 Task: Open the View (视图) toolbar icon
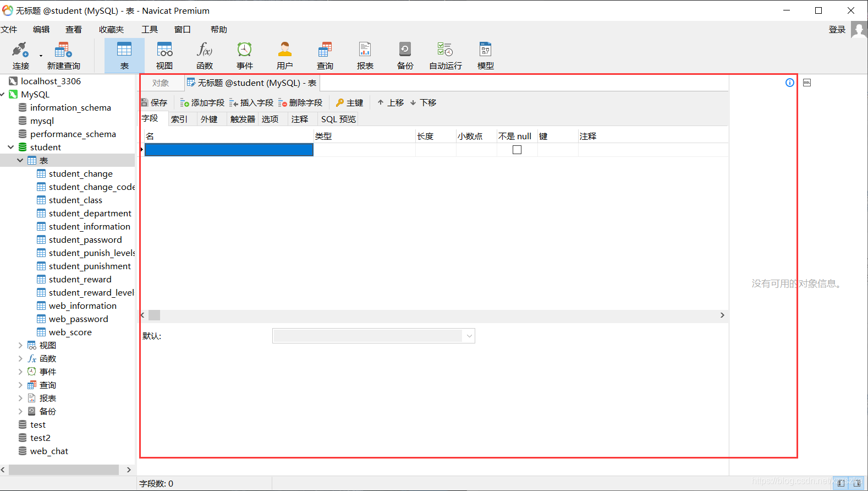pos(164,56)
